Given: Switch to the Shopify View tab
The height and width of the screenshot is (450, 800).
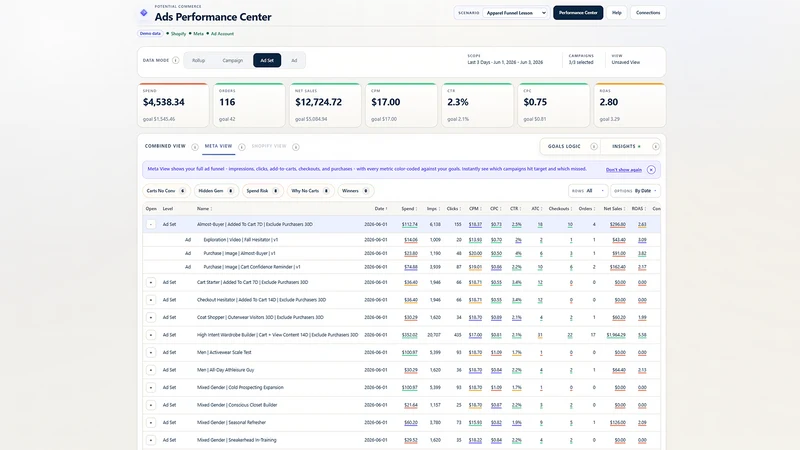Looking at the screenshot, I should click(269, 146).
